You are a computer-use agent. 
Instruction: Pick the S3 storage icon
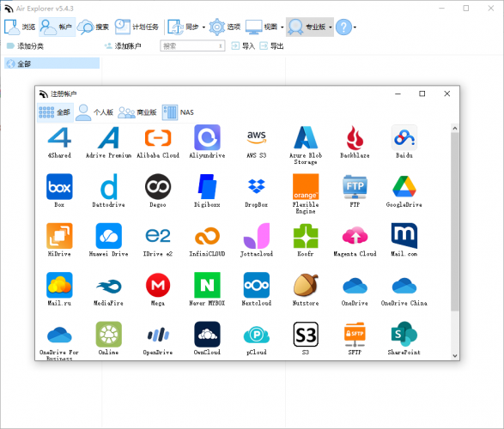pos(306,335)
